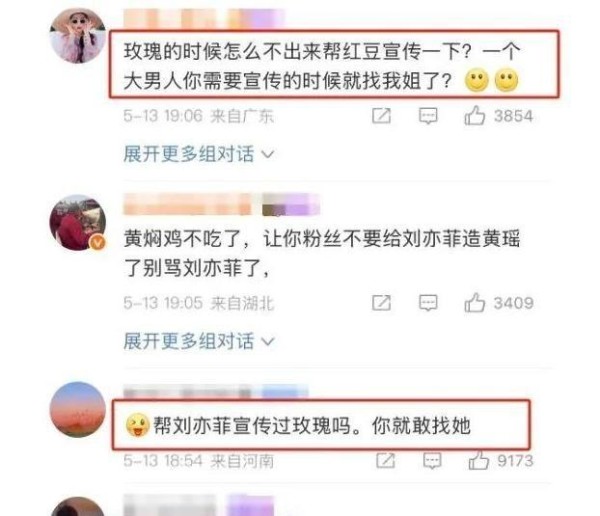Screen dimensions: 600x516
Task: Share the 5-13 19:05 comment from 湖北
Action: pyautogui.click(x=381, y=303)
